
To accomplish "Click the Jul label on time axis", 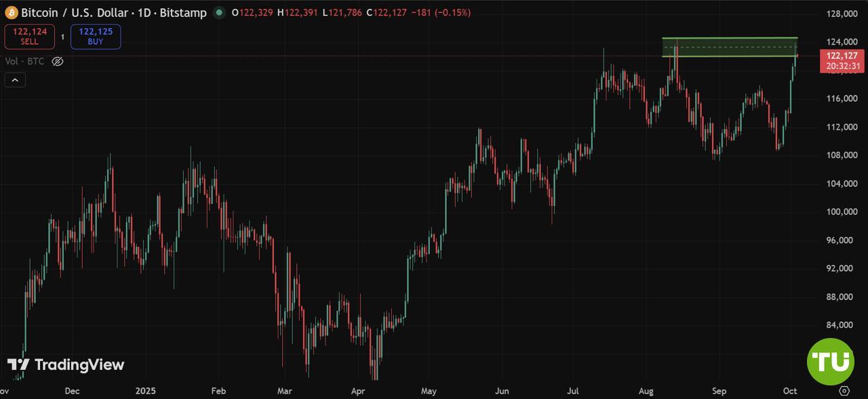I will click(x=573, y=391).
